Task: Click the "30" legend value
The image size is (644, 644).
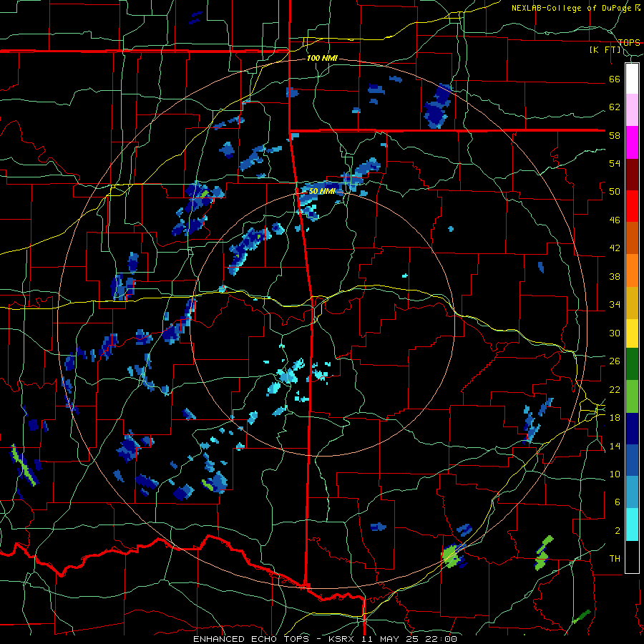Action: (615, 333)
